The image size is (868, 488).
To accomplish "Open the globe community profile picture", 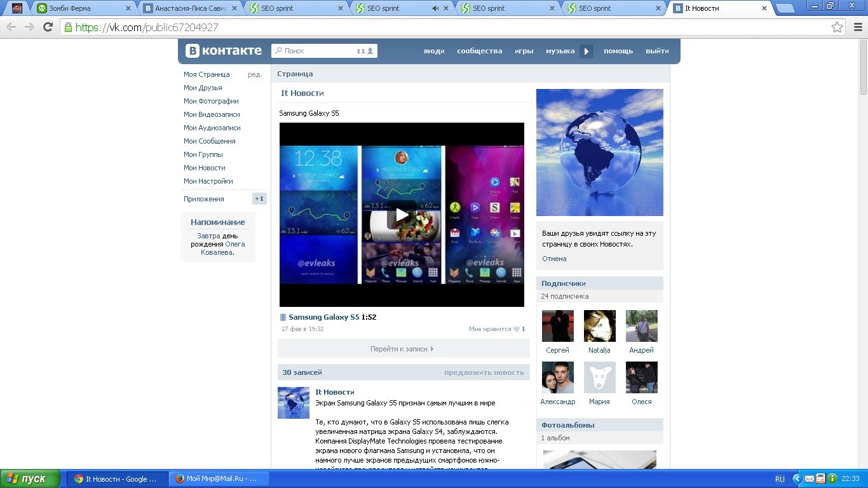I will point(600,152).
